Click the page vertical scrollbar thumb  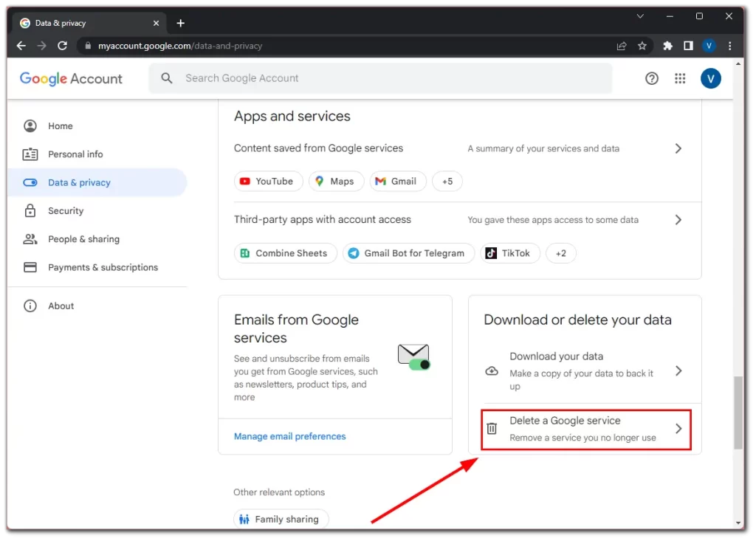738,413
